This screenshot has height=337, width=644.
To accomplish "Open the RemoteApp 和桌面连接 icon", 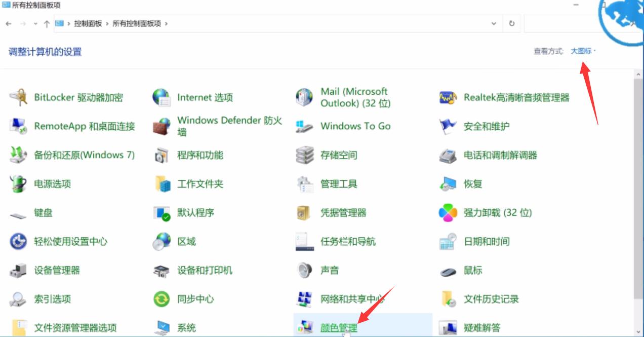I will 18,126.
